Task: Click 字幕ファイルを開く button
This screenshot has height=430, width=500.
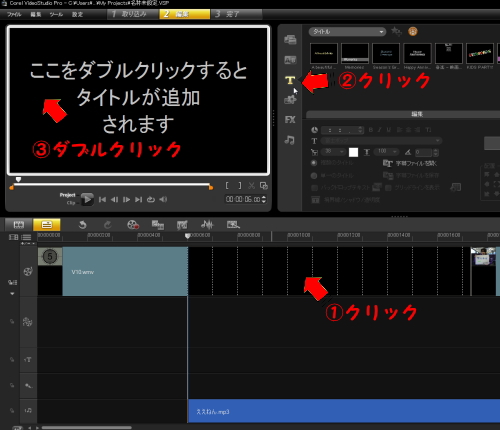Action: click(410, 163)
